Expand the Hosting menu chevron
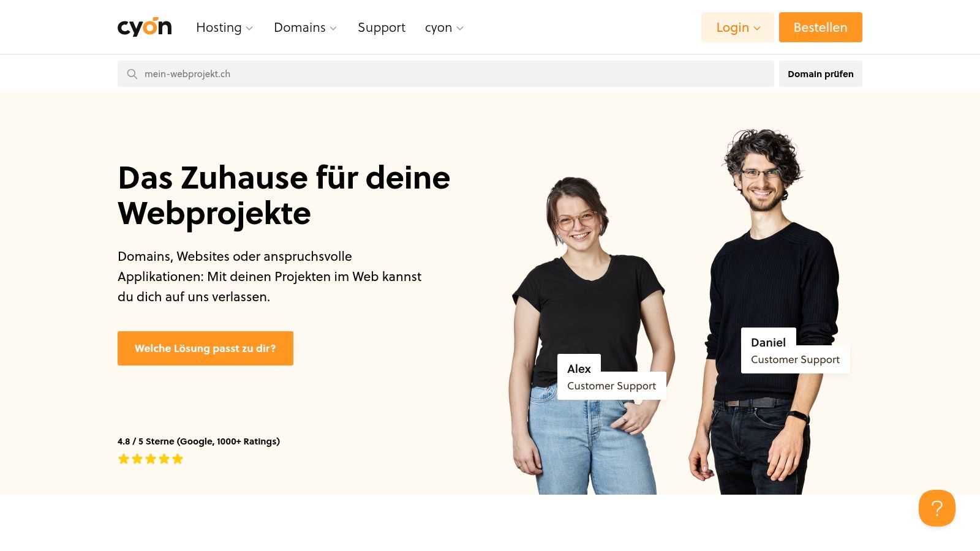 [249, 28]
